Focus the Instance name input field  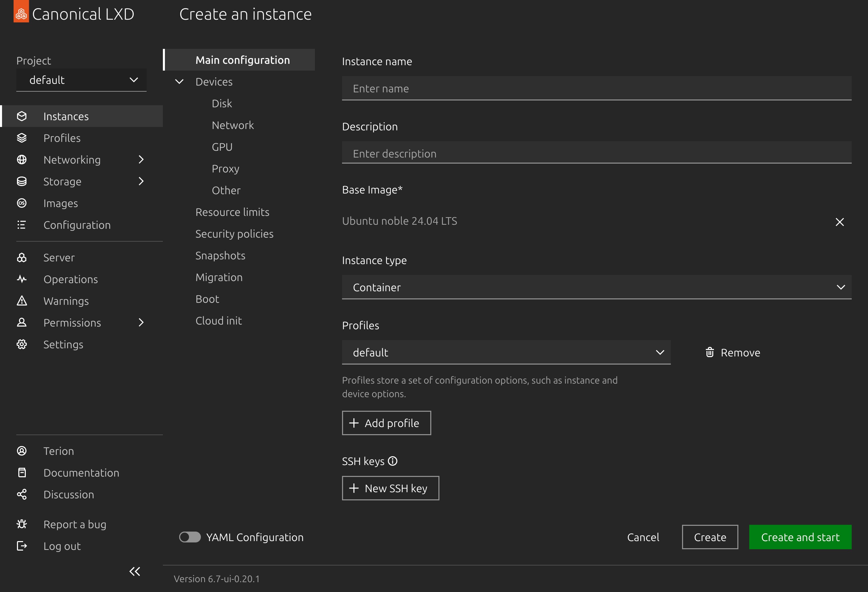pos(597,88)
